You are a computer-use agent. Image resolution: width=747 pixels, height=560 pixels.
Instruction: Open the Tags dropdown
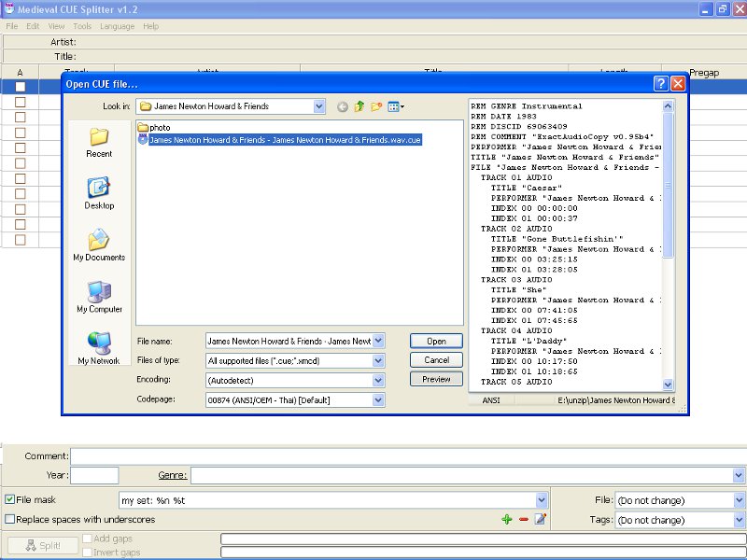[739, 520]
